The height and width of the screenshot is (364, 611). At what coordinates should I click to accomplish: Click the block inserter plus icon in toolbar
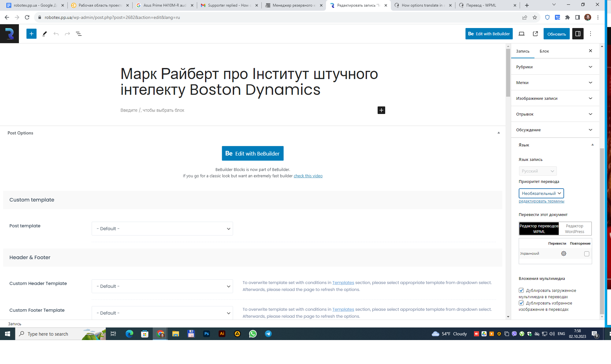point(31,34)
